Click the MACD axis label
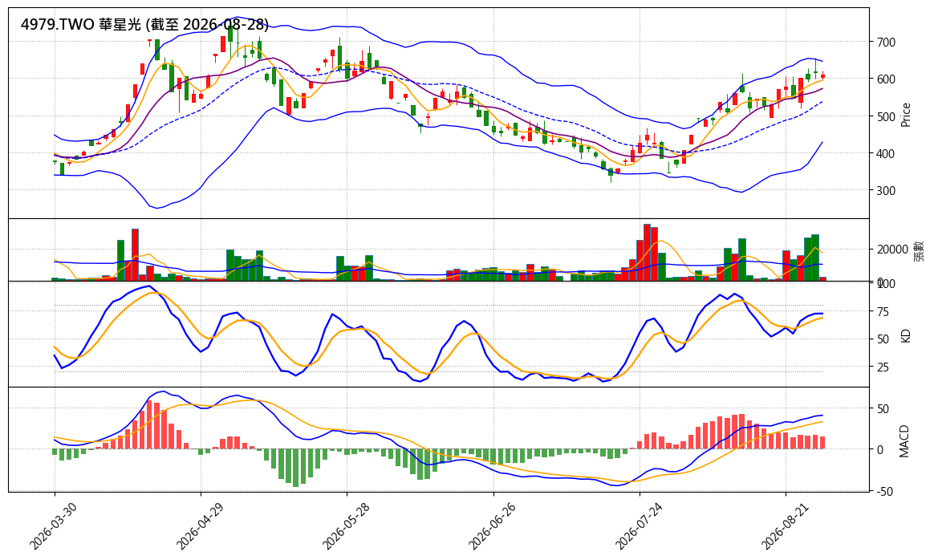This screenshot has width=934, height=560. 904,440
